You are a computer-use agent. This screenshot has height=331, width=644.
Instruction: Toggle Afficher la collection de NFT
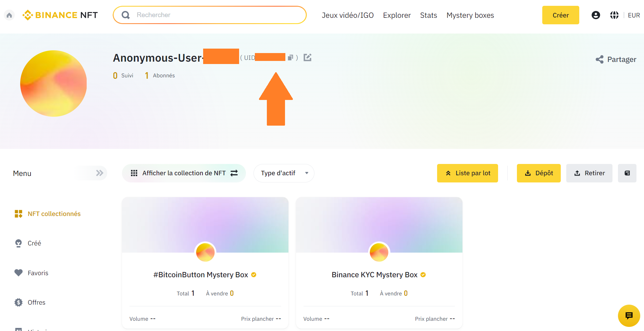[x=184, y=173]
